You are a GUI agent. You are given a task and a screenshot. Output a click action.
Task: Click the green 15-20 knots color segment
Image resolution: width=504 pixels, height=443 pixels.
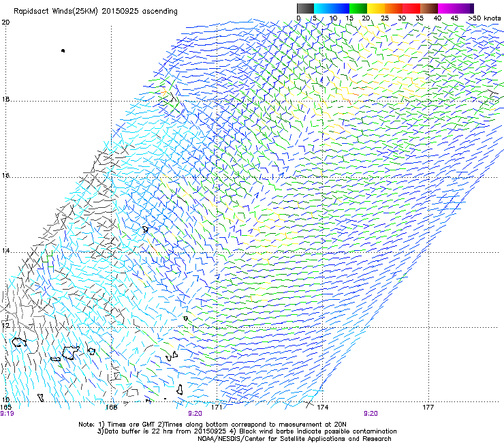358,8
